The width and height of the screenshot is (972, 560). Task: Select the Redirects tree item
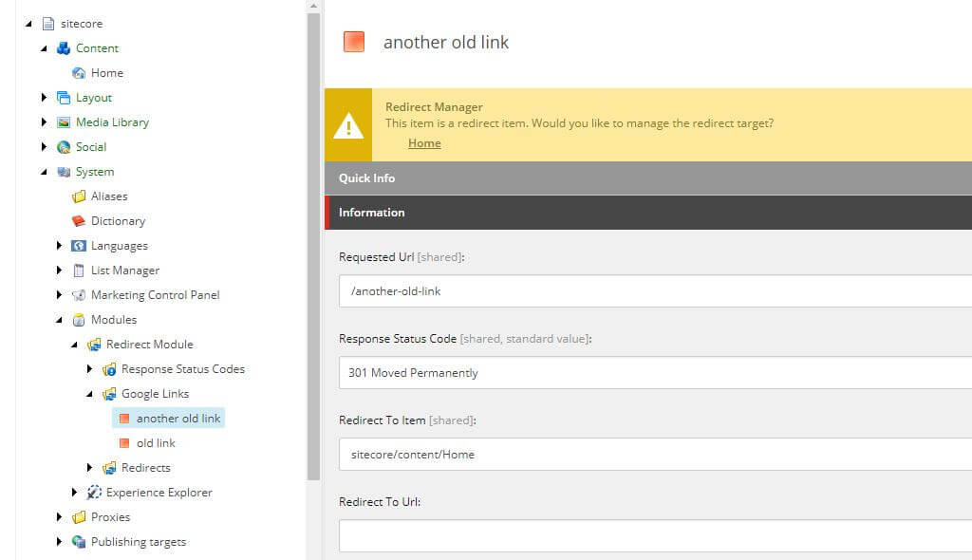pos(145,468)
